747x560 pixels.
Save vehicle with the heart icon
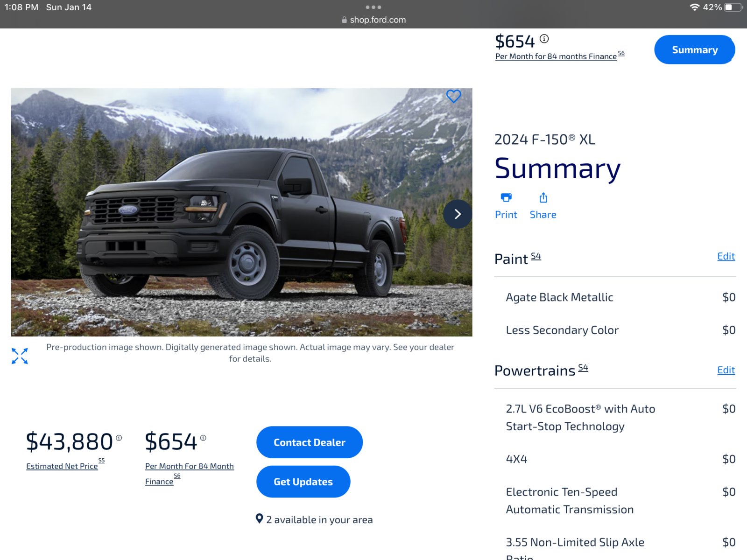tap(453, 96)
